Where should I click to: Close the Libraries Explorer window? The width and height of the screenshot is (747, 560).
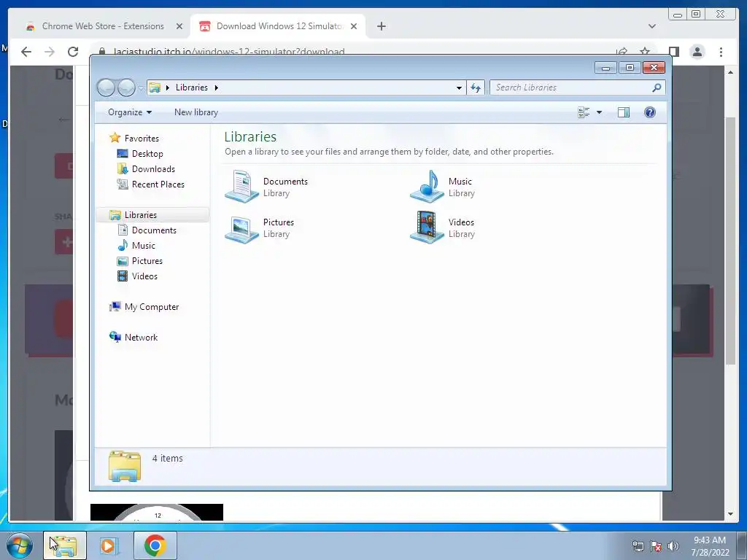(x=654, y=68)
